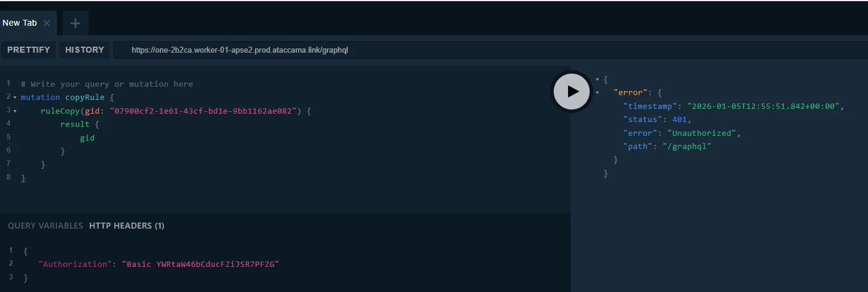Click the gid value string in query
The height and width of the screenshot is (292, 868).
coord(204,111)
